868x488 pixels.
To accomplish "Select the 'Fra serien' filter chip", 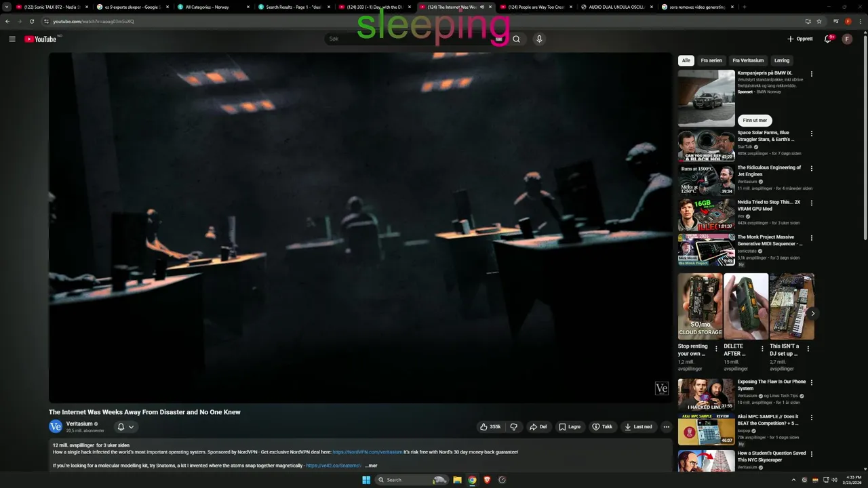I will point(711,60).
